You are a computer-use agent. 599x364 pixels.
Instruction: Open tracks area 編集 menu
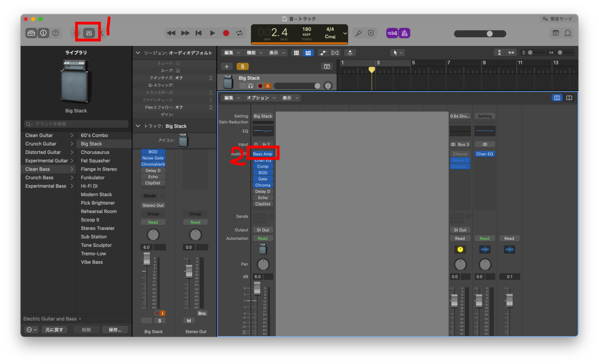coord(231,53)
